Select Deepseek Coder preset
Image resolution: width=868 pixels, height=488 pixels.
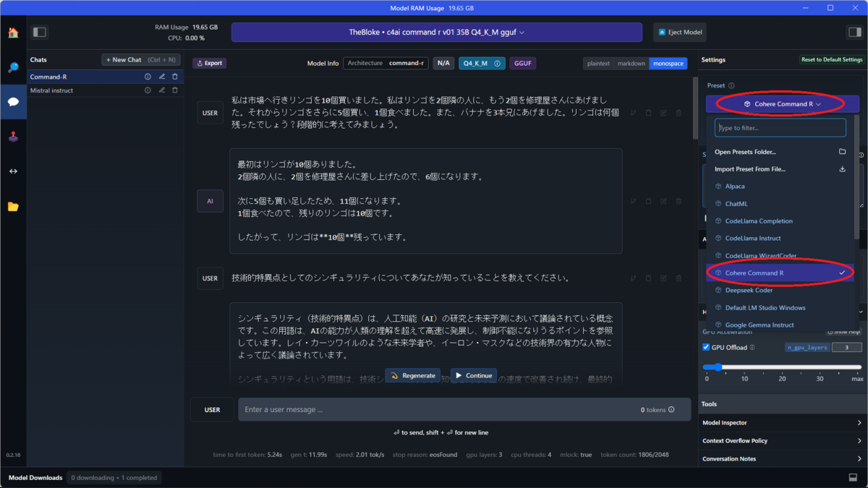click(x=780, y=291)
